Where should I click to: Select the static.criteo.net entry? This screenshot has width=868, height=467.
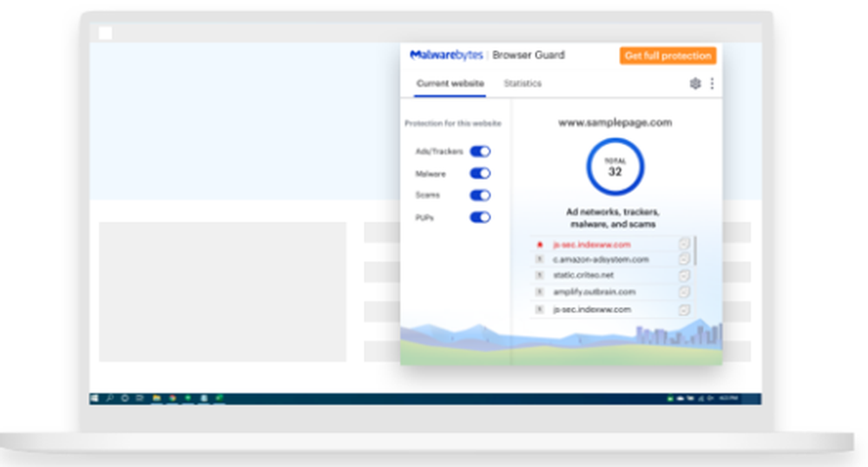click(x=583, y=275)
